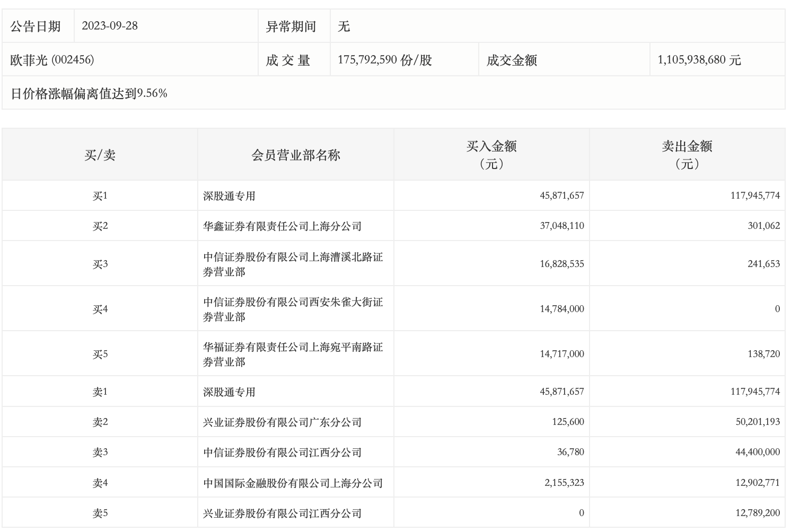
Task: Click 华福证券 上海宛平南路证券营业部 entry
Action: click(x=293, y=354)
